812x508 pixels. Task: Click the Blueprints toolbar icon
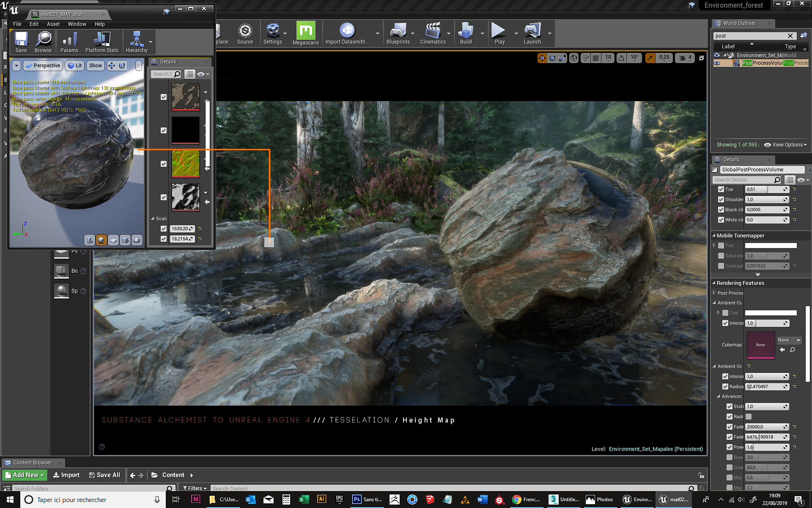[x=398, y=33]
